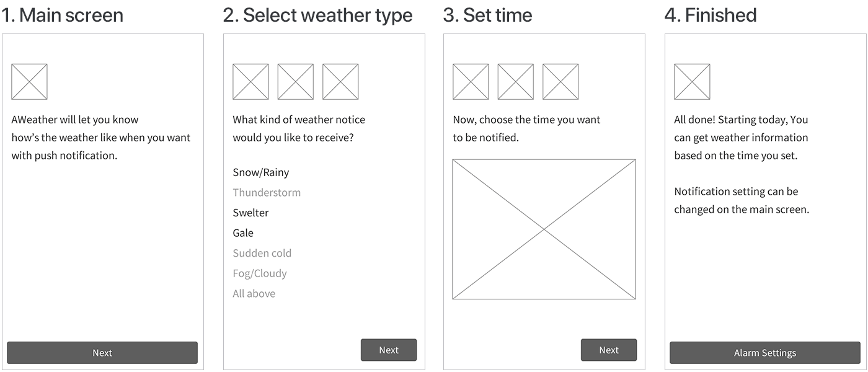Click Next on Select weather type screen

389,350
